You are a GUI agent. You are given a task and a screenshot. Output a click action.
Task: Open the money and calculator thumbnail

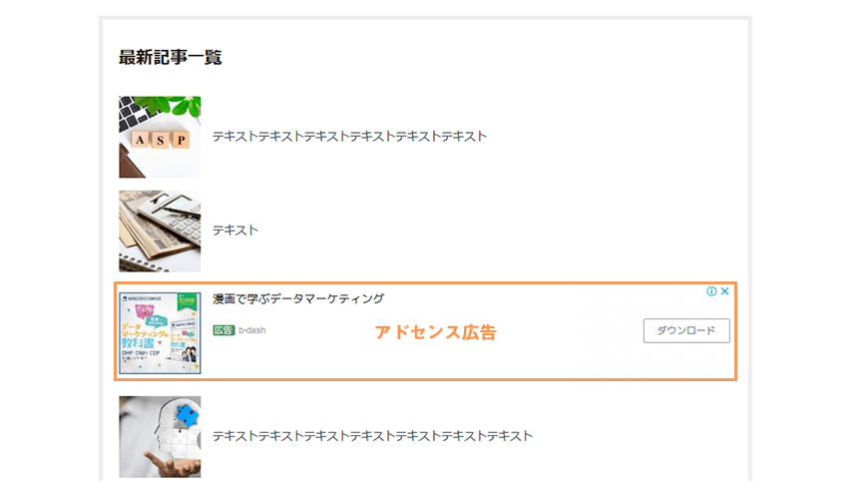point(160,231)
